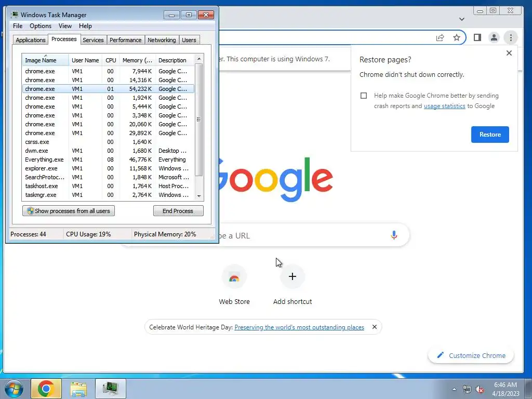
Task: Click Show processes from all users
Action: 69,211
